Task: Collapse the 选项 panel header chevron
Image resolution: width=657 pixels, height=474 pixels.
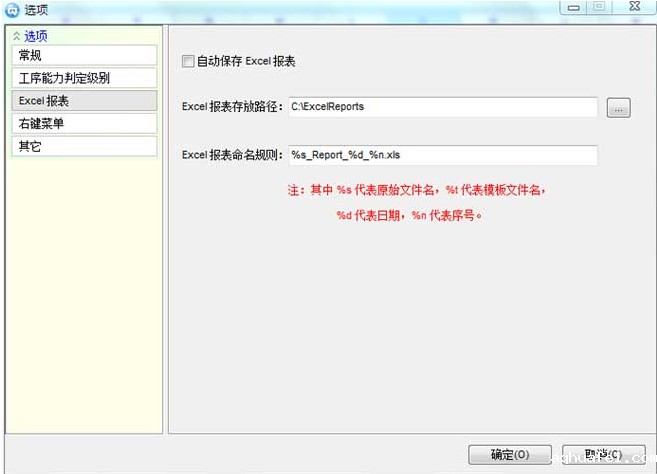Action: (x=16, y=36)
